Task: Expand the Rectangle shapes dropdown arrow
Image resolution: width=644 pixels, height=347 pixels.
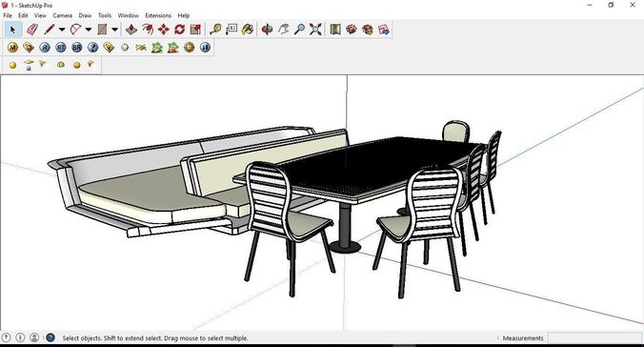Action: 114,30
